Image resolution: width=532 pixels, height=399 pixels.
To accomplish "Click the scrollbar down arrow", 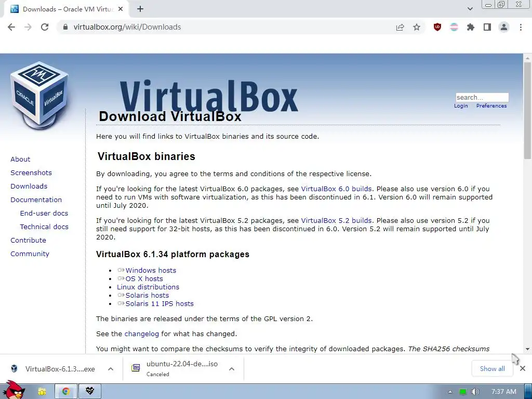I will (x=527, y=349).
